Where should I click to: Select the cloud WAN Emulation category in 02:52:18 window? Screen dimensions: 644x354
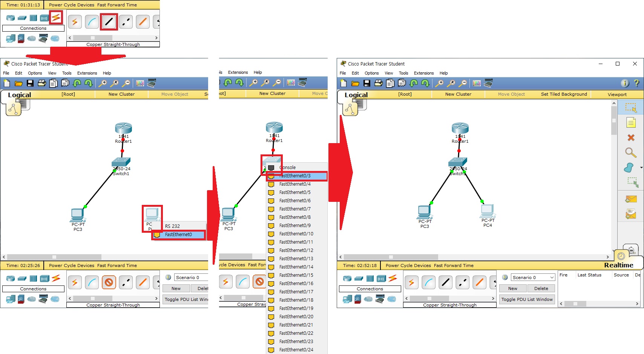click(x=368, y=299)
